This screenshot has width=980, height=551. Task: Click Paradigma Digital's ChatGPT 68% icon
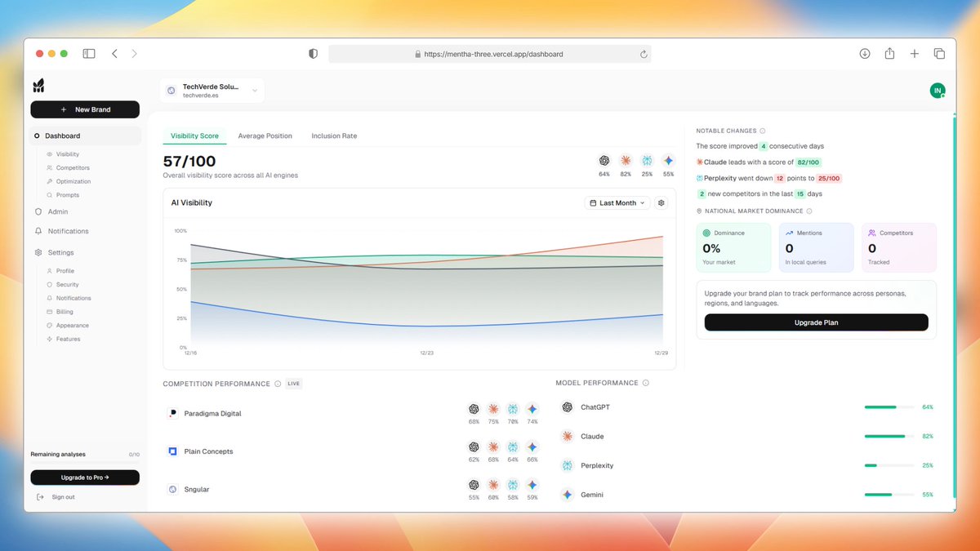474,409
